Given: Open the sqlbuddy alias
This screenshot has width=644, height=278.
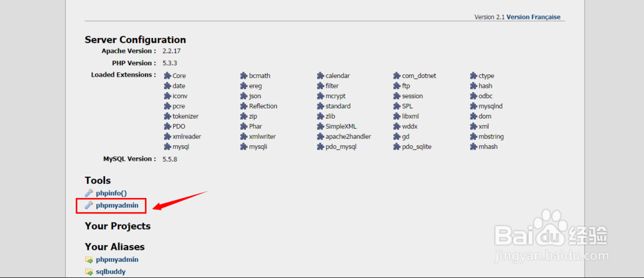Looking at the screenshot, I should point(111,272).
